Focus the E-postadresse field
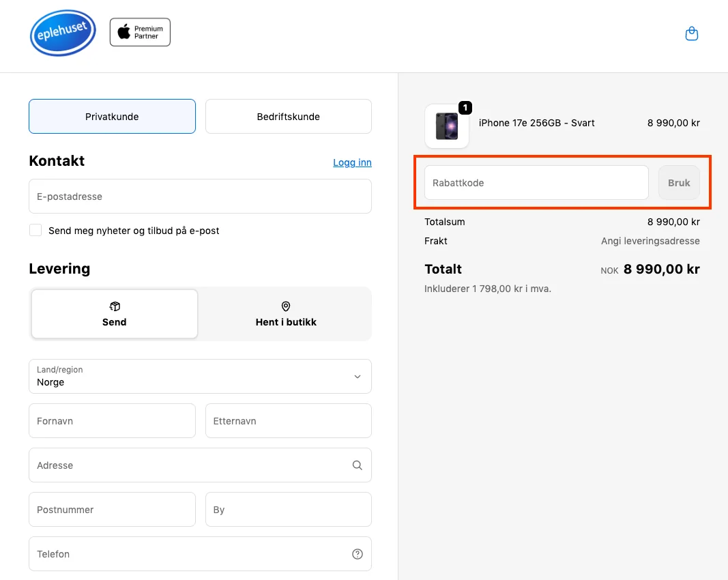 click(200, 197)
